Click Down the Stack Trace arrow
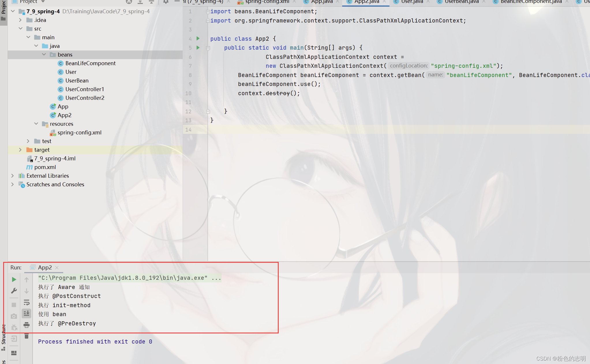590x364 pixels. click(27, 291)
